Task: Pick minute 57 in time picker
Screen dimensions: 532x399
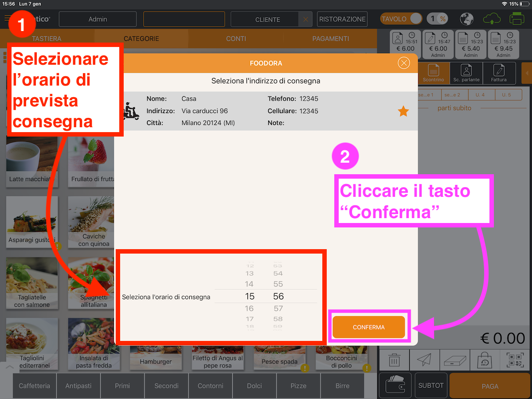Action: pos(278,308)
